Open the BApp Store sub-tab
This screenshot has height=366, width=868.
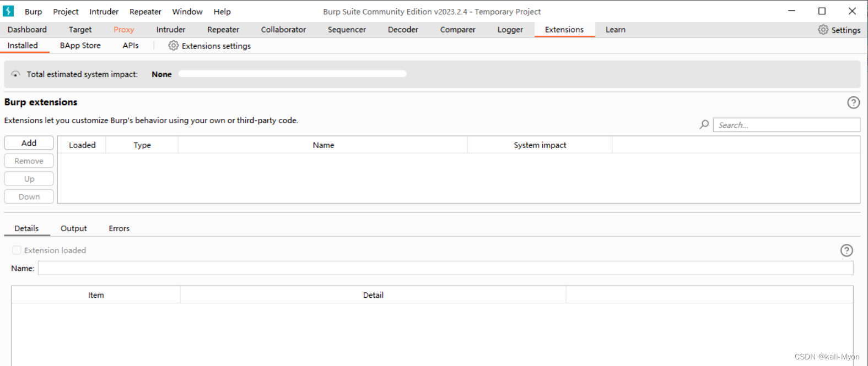coord(80,46)
